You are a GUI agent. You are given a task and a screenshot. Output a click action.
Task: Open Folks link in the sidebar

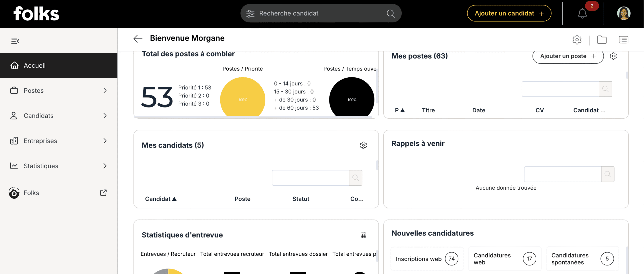point(59,193)
